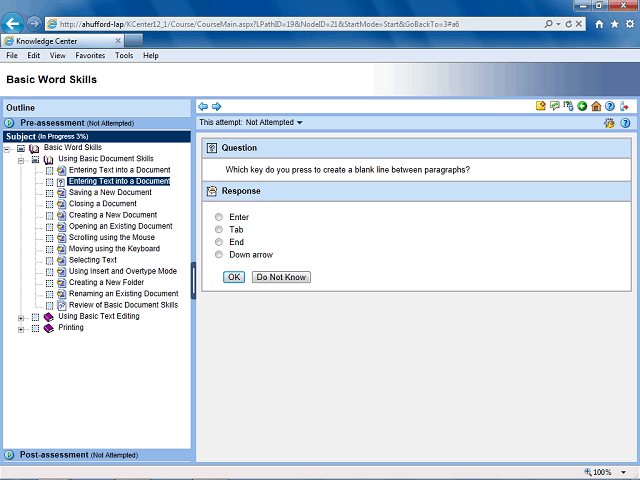Click checkbox beside Closing a Document
640x480 pixels.
[x=49, y=204]
